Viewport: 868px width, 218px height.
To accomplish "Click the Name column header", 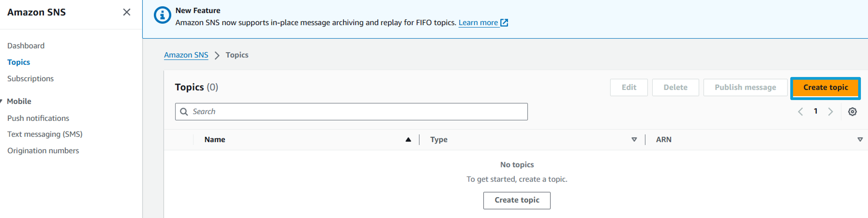I will pos(215,140).
